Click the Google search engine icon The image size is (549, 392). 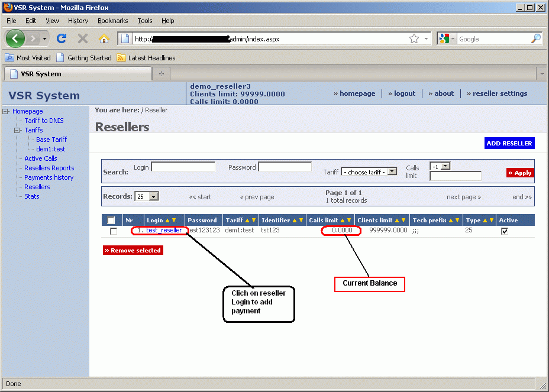[445, 38]
